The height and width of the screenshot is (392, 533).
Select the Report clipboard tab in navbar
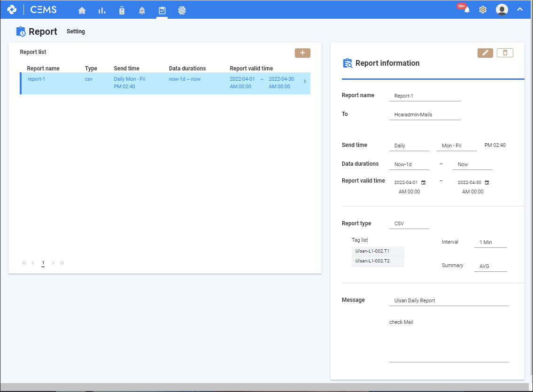tap(162, 10)
